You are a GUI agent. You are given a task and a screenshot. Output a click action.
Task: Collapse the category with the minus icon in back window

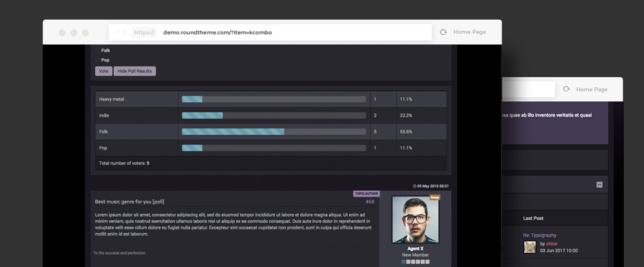coord(600,185)
